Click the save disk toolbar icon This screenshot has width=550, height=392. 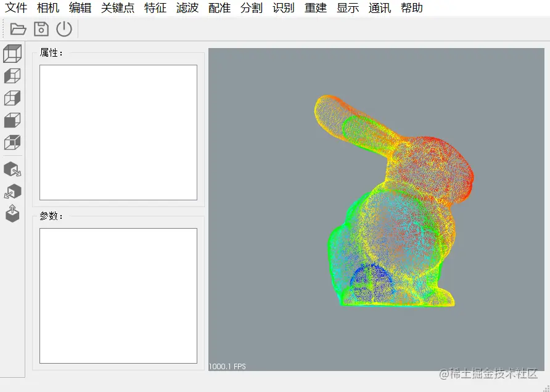41,29
